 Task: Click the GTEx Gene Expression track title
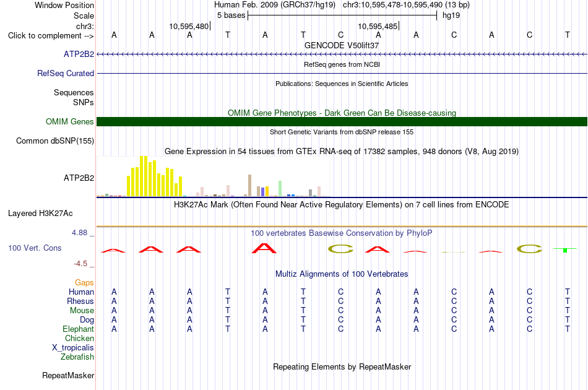[x=342, y=152]
